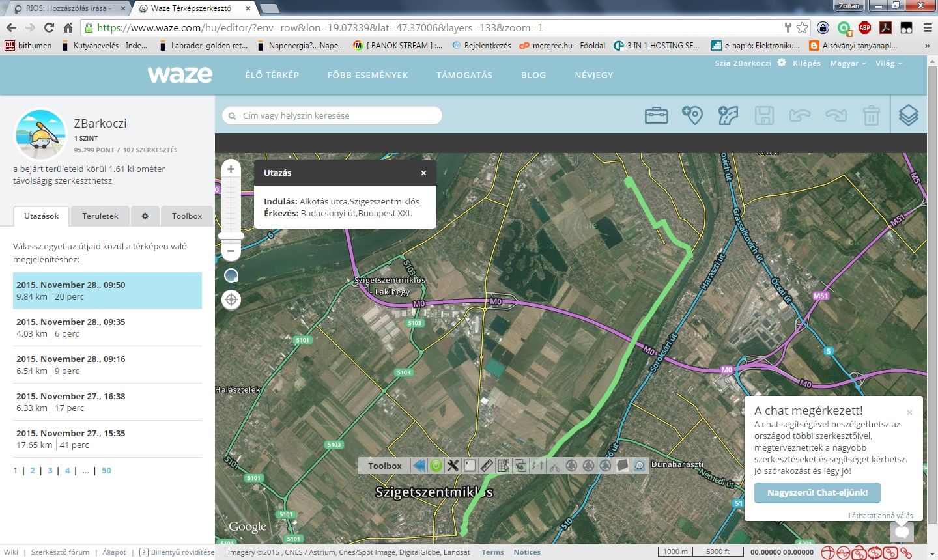
Task: Open the Magyar language dropdown
Action: 848,63
